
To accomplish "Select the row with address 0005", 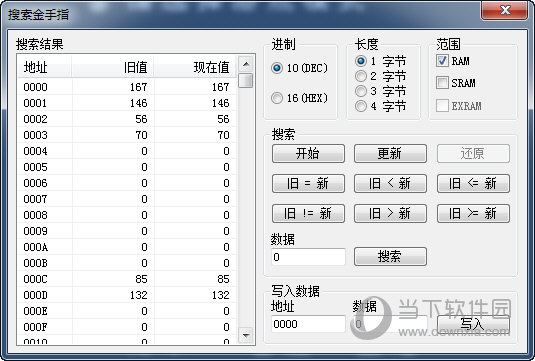I will (x=127, y=167).
